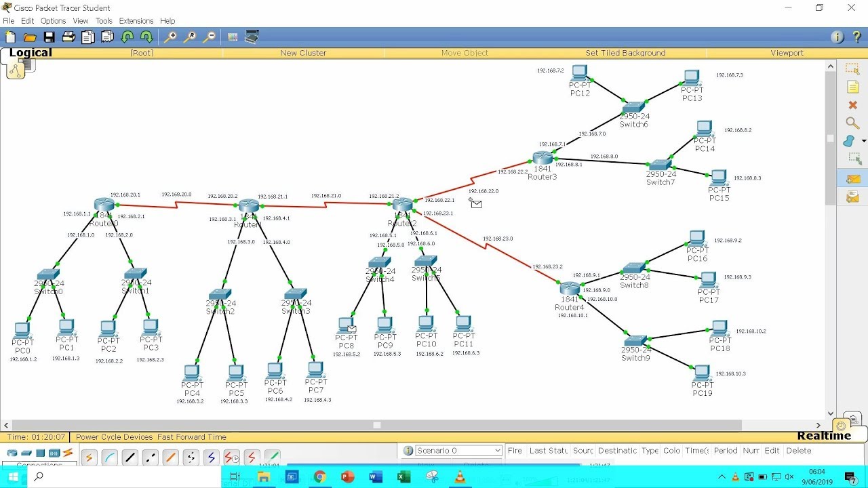The image size is (868, 488).
Task: Click the New Cluster button
Action: 303,53
